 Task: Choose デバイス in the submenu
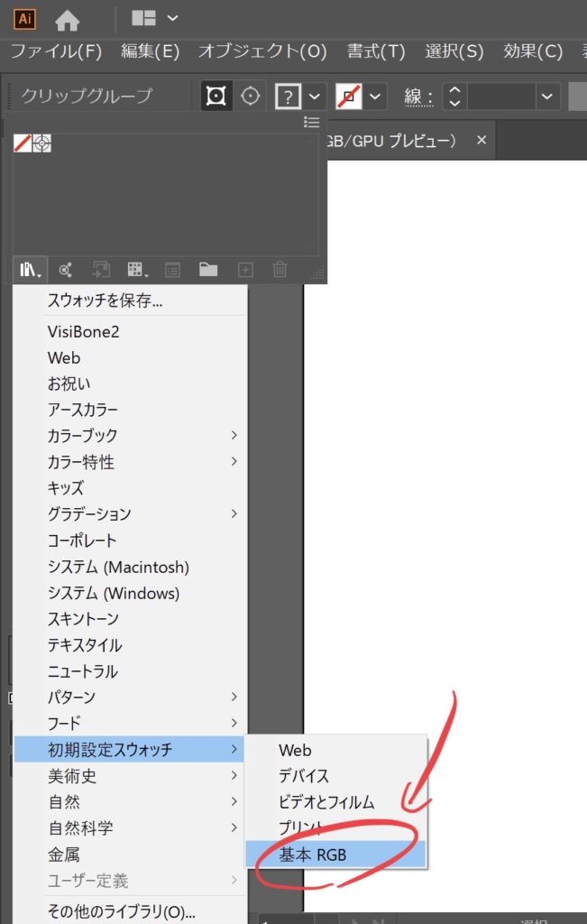(x=335, y=775)
